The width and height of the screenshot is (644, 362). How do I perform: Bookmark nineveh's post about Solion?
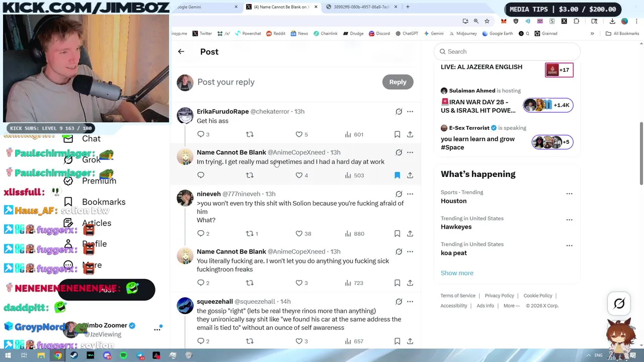coord(397,233)
